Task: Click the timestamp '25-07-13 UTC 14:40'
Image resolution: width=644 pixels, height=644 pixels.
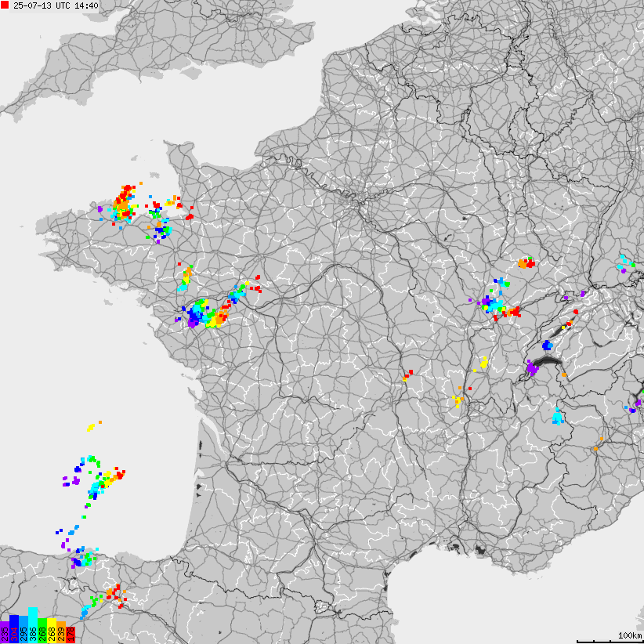Action: (56, 5)
